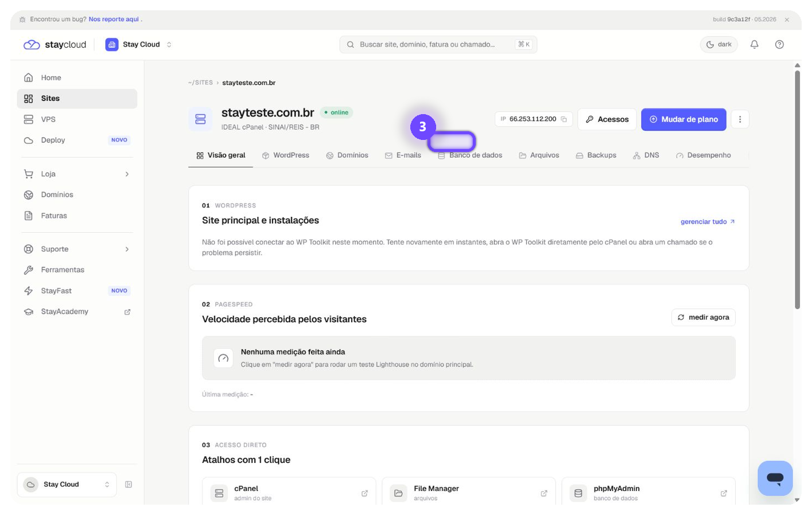This screenshot has width=812, height=515.
Task: Open StayFast in sidebar
Action: coord(77,291)
